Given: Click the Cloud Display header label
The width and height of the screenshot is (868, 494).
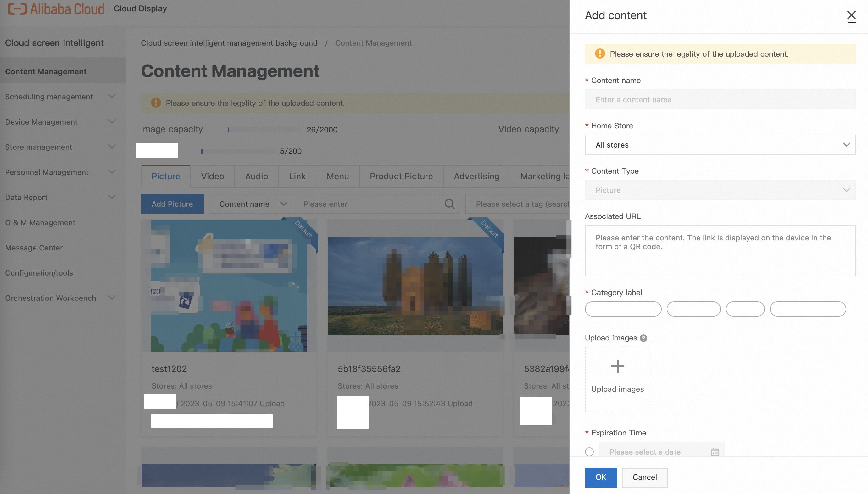Looking at the screenshot, I should coord(140,8).
